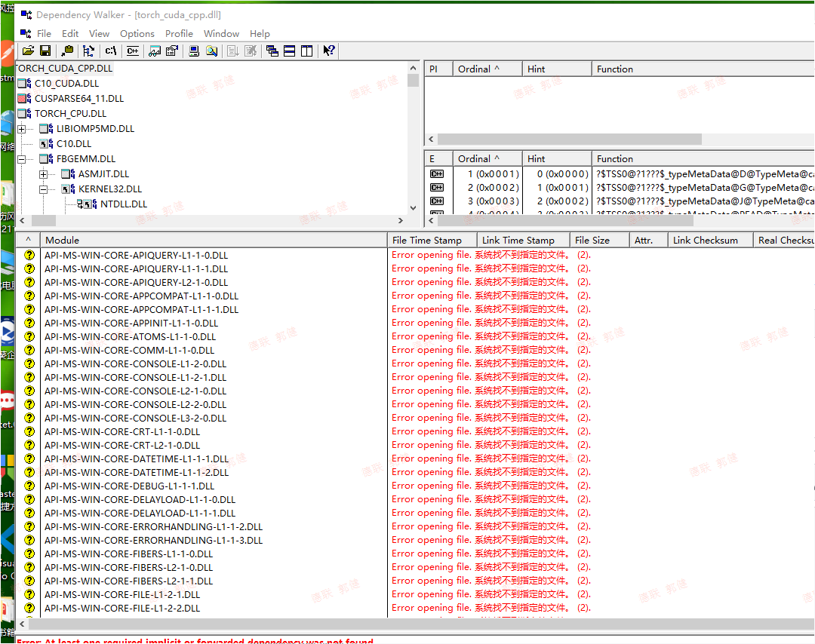815x644 pixels.
Task: Search with the magnifier toolbar icon
Action: [x=211, y=51]
